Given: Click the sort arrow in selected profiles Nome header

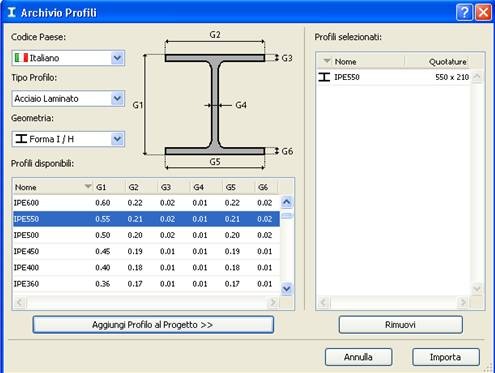Looking at the screenshot, I should click(x=327, y=61).
